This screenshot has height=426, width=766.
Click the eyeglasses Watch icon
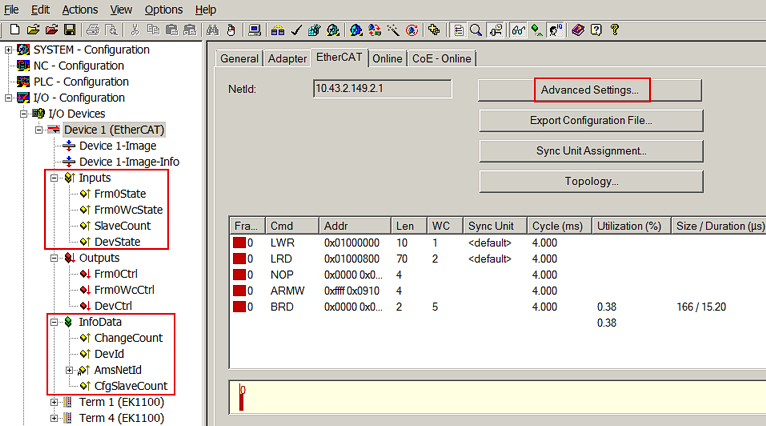pyautogui.click(x=518, y=30)
